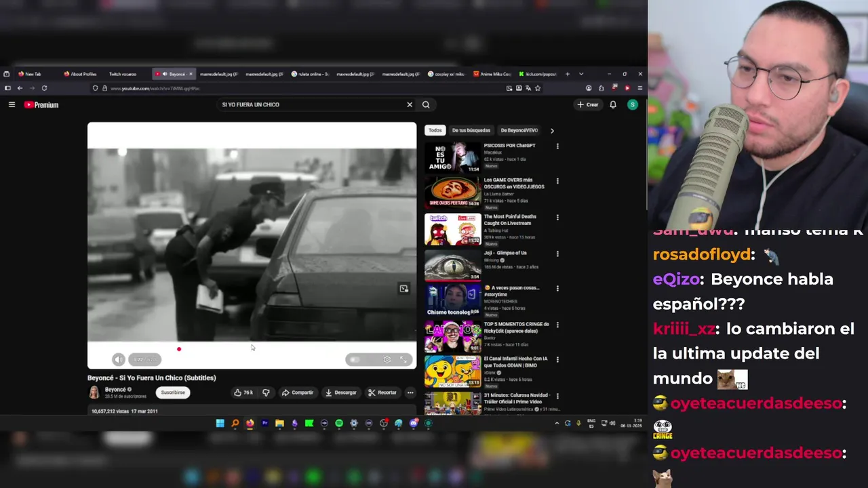Screen dimensions: 868x488
Task: Go to YouTube Premium home logo
Action: [x=41, y=104]
